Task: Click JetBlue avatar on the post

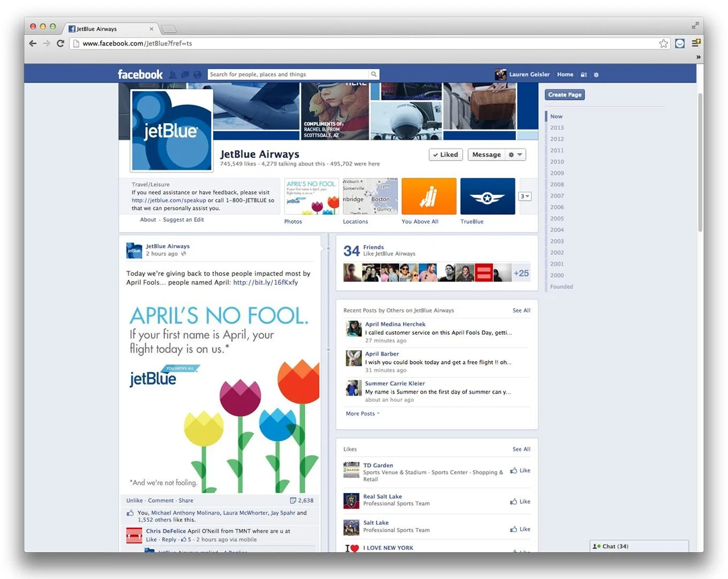Action: pyautogui.click(x=134, y=251)
